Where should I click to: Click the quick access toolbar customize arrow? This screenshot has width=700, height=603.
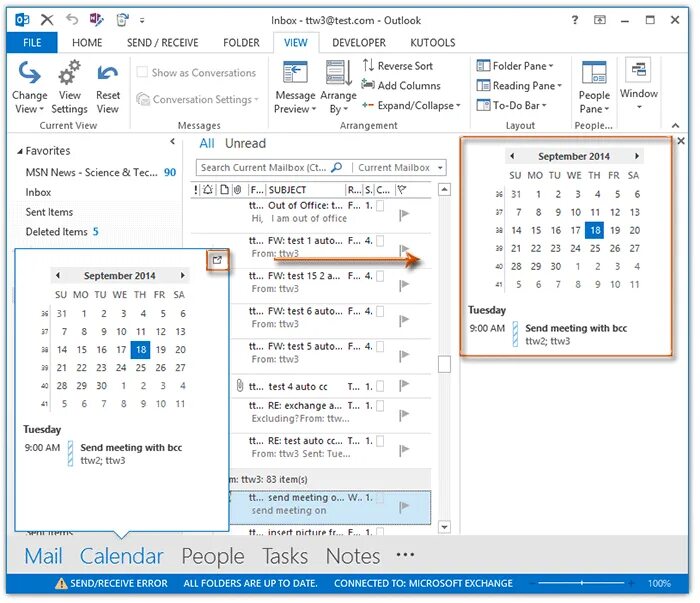click(142, 20)
